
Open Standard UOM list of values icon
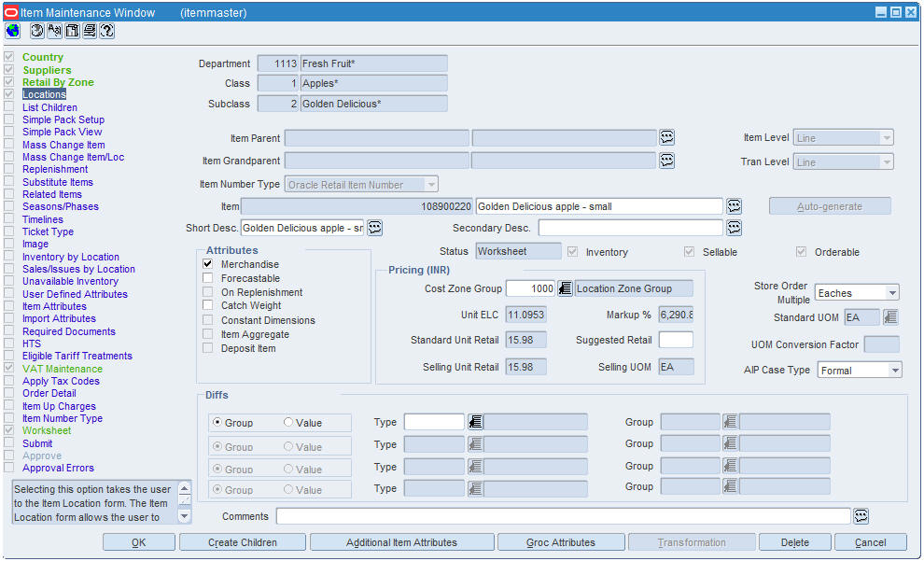click(x=890, y=317)
